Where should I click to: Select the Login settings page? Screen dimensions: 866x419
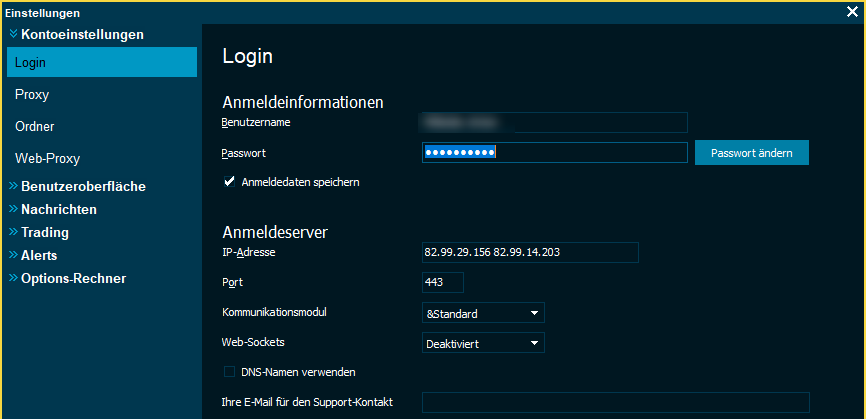[x=102, y=62]
